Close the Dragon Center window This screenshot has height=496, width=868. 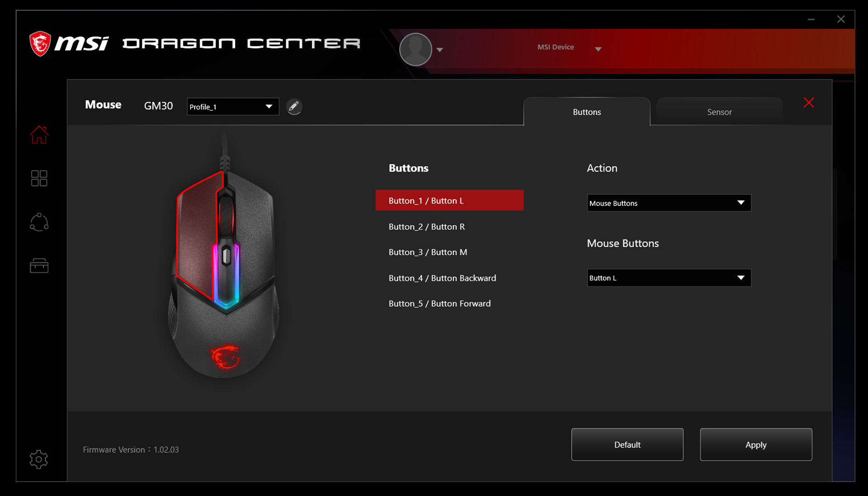[x=841, y=19]
